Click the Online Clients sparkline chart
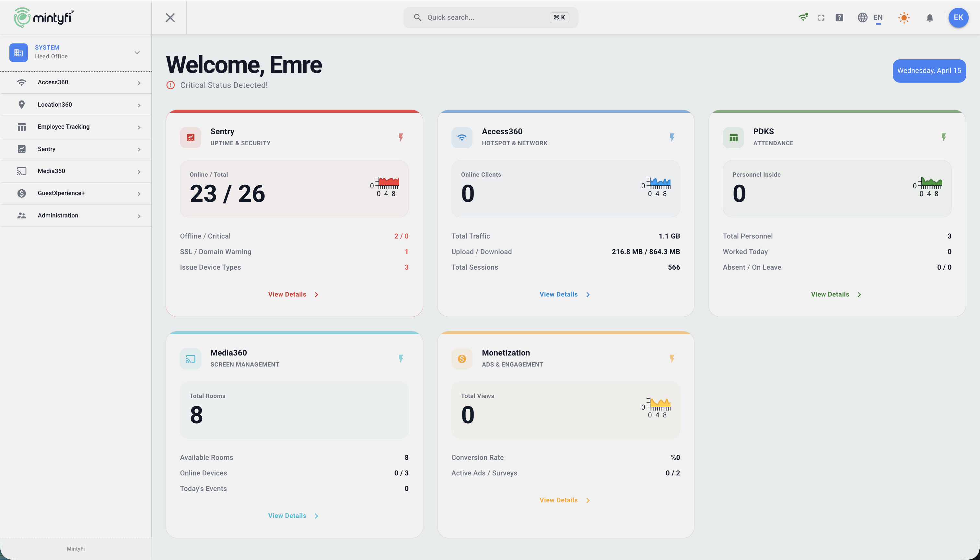Viewport: 980px width, 560px height. pos(657,187)
